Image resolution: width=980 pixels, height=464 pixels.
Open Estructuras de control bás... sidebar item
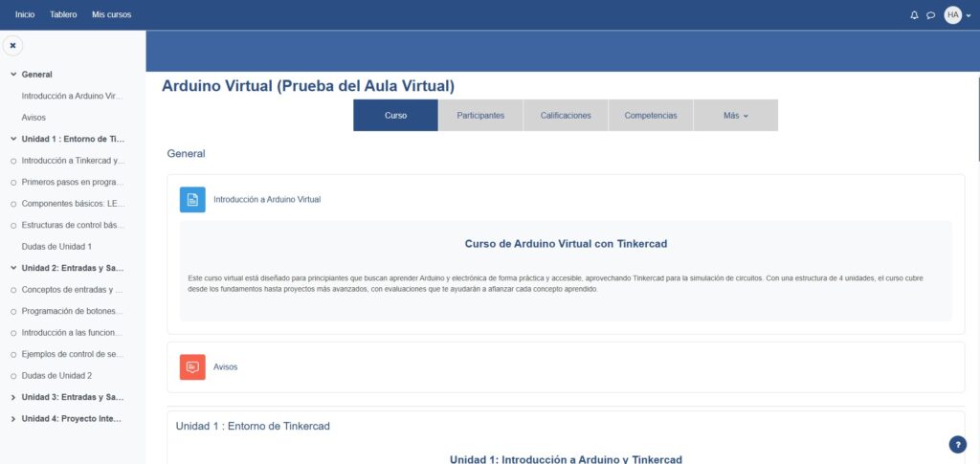(x=73, y=225)
